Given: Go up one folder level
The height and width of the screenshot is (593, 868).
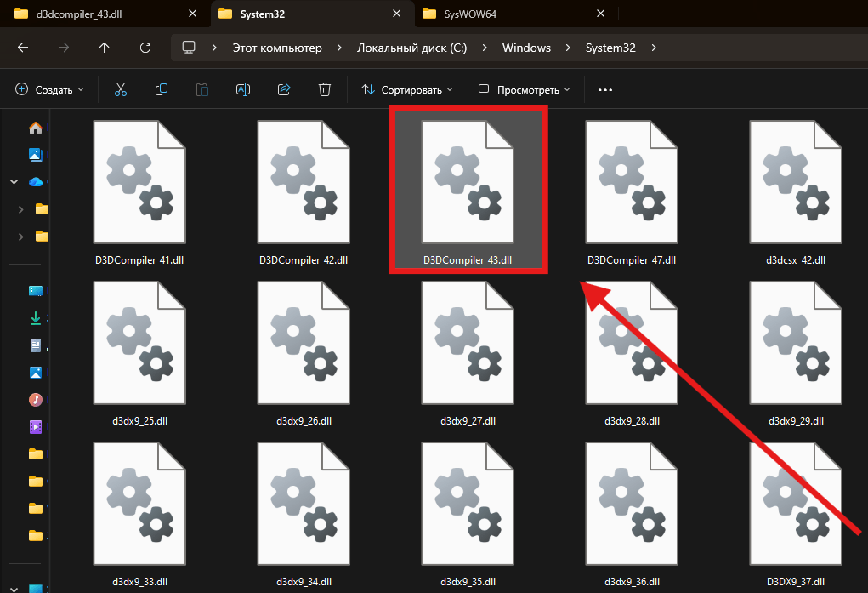Looking at the screenshot, I should pos(105,48).
